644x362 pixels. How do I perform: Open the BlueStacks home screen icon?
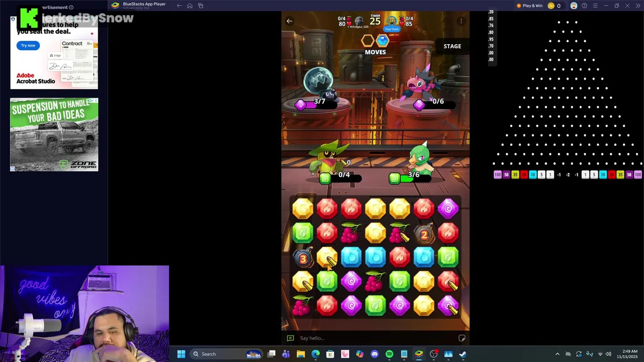[x=190, y=6]
